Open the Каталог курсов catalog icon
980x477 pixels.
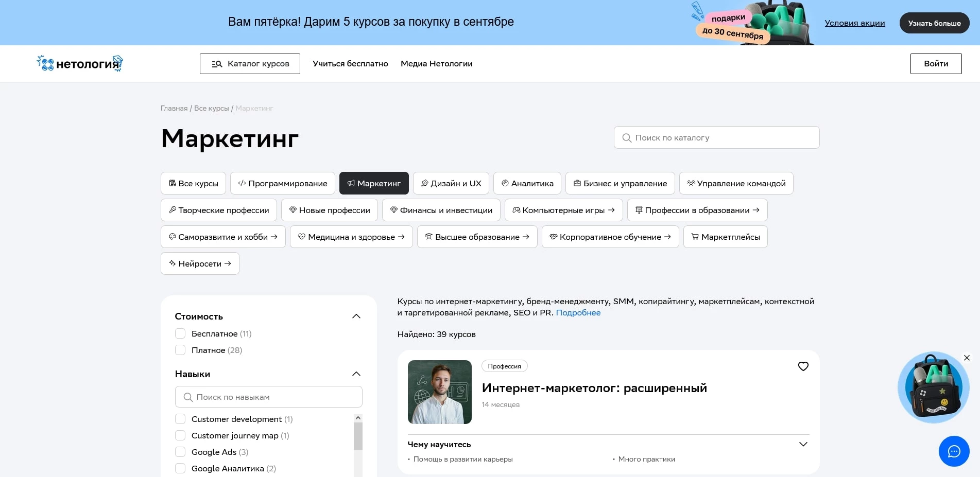216,63
